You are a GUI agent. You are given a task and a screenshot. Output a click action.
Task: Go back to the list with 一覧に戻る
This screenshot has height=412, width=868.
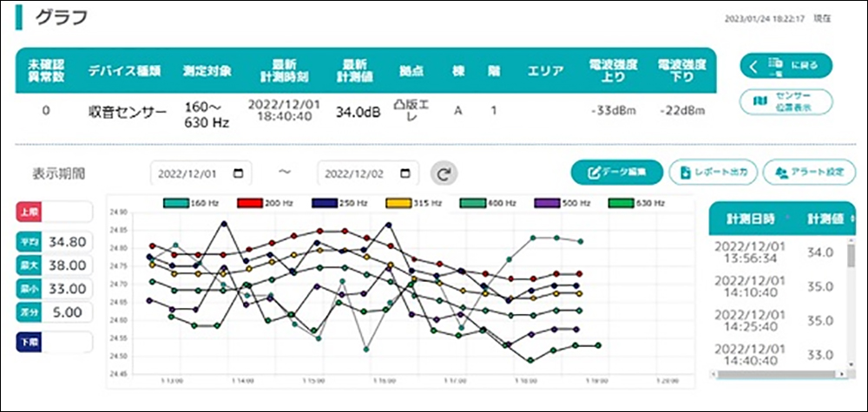(x=786, y=66)
